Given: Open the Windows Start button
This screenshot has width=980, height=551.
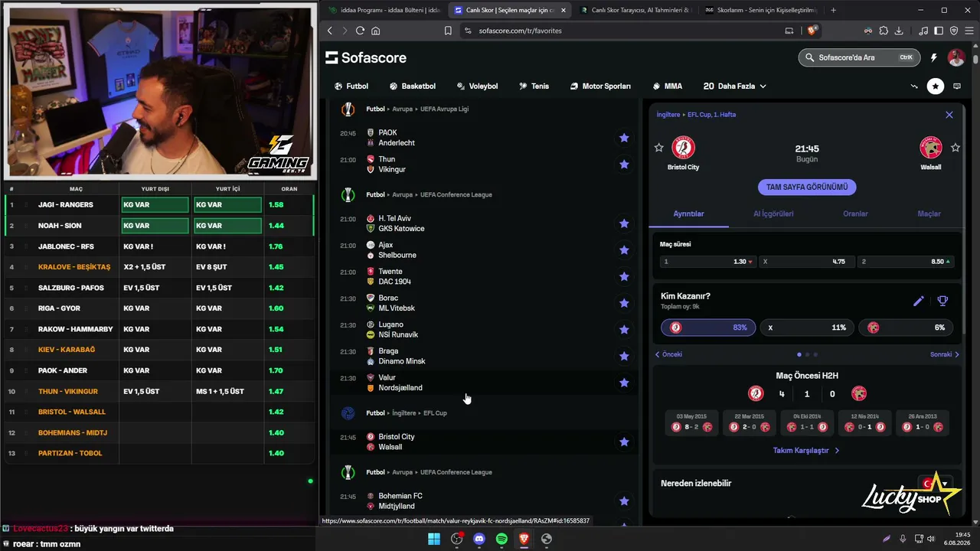Looking at the screenshot, I should click(434, 539).
